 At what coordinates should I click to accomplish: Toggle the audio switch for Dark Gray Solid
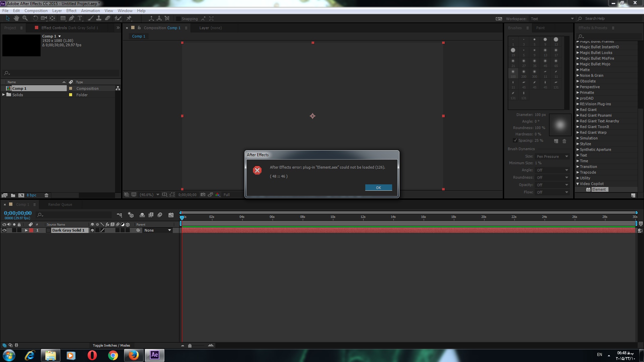pyautogui.click(x=7, y=230)
